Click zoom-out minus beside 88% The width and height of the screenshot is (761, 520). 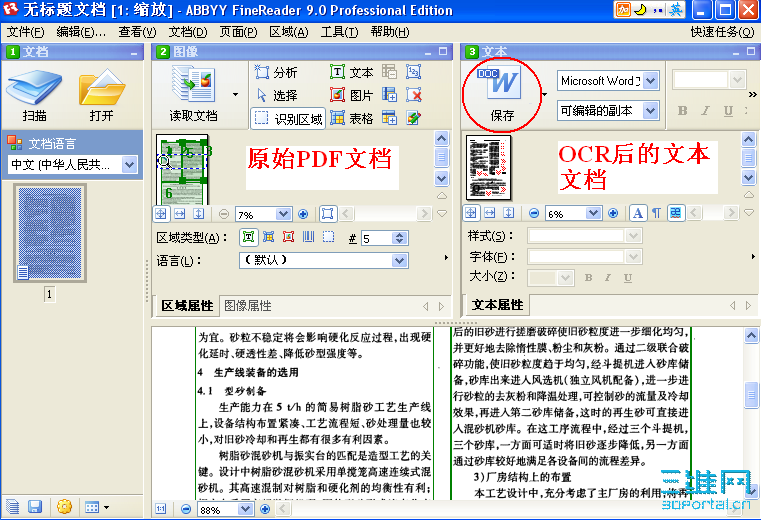point(186,509)
